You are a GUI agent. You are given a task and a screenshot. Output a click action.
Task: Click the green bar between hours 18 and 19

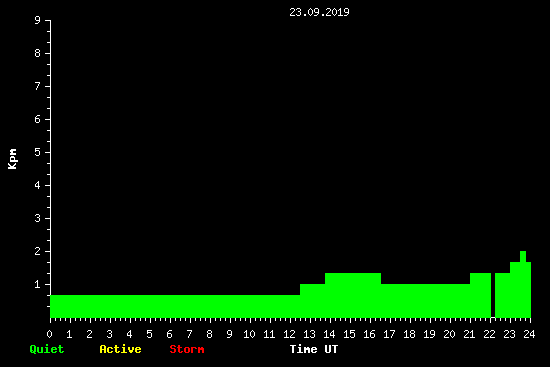coord(420,301)
